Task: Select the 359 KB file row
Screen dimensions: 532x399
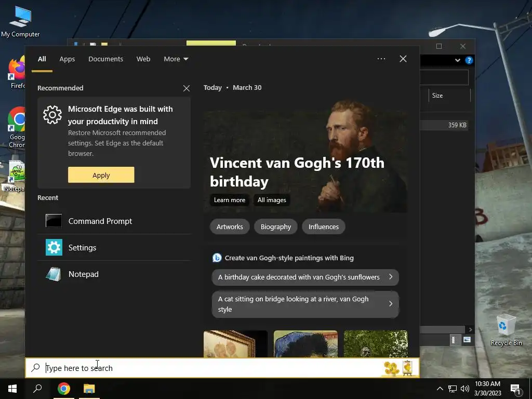Action: [x=444, y=125]
